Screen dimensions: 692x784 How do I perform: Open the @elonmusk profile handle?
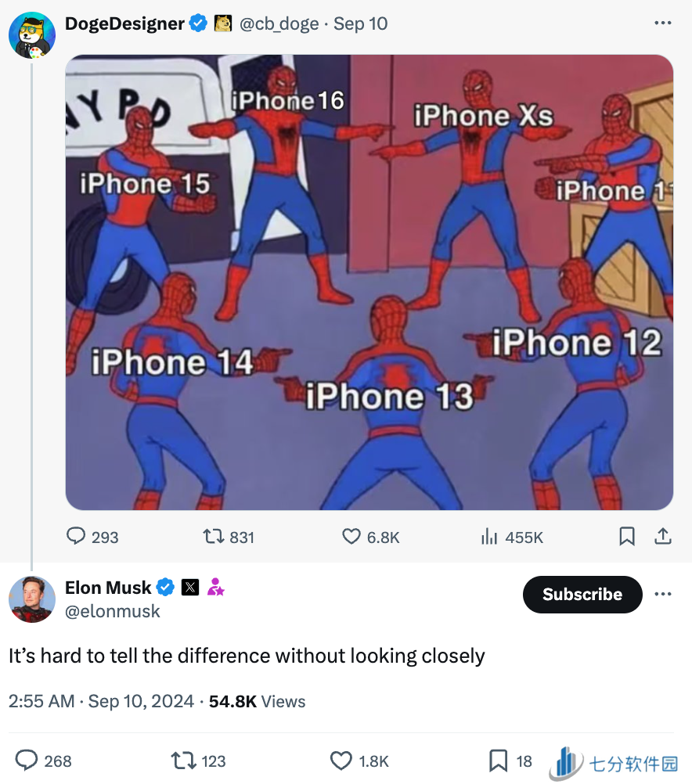113,611
